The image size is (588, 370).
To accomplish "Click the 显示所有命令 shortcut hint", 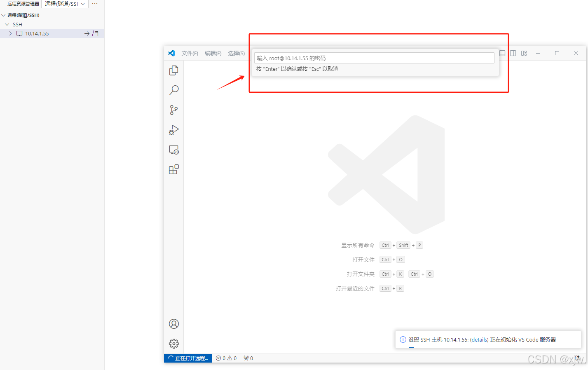I will (358, 245).
